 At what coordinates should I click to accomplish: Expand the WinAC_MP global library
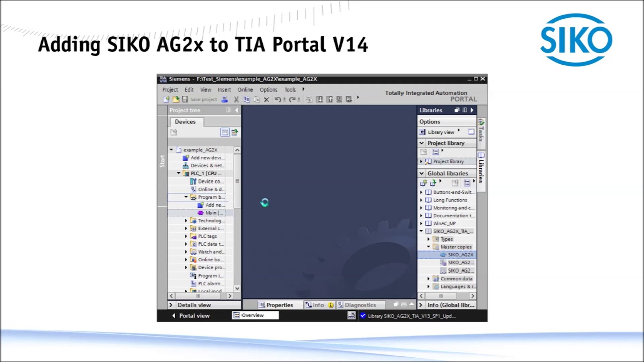point(421,223)
